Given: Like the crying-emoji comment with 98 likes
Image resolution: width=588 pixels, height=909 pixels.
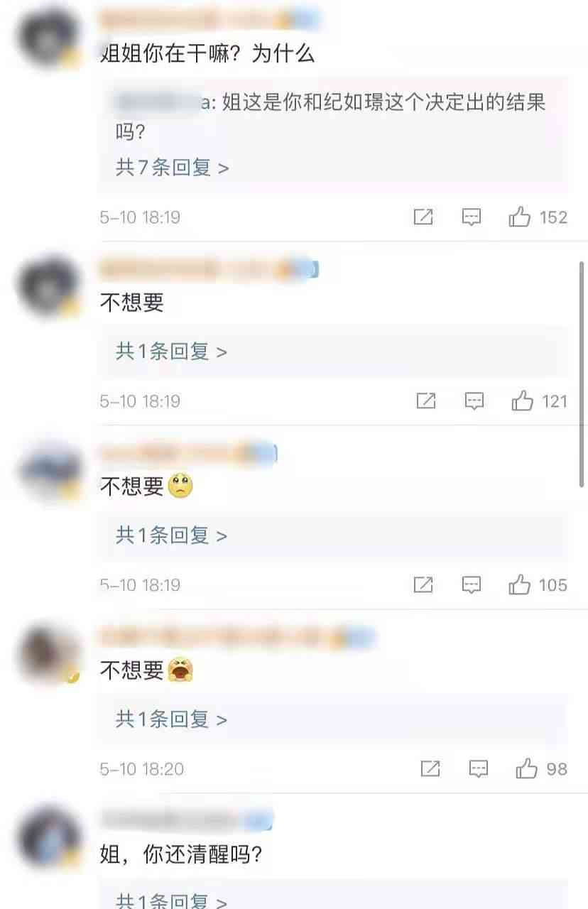Looking at the screenshot, I should (526, 768).
